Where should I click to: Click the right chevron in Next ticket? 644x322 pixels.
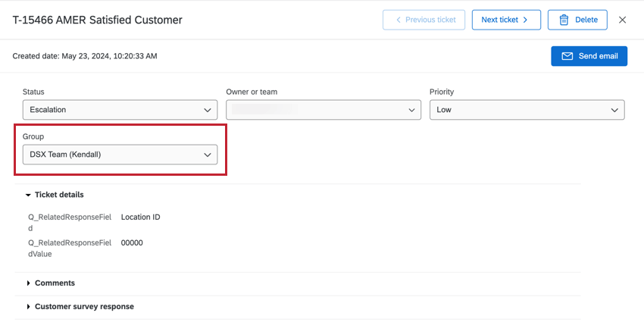click(x=525, y=20)
